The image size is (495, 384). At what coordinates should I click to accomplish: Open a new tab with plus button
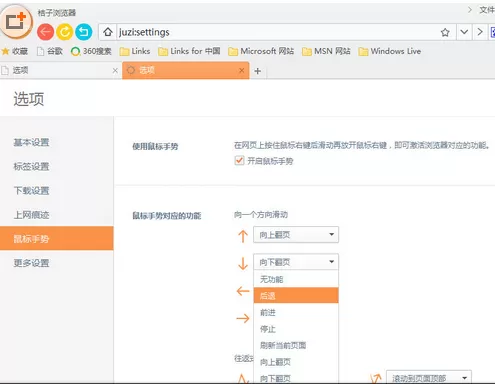click(257, 71)
